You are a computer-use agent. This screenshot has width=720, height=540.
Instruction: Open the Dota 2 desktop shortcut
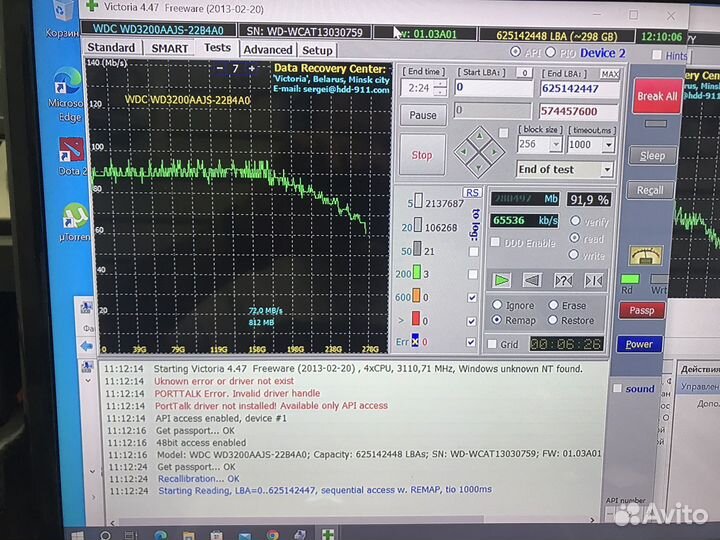point(71,156)
